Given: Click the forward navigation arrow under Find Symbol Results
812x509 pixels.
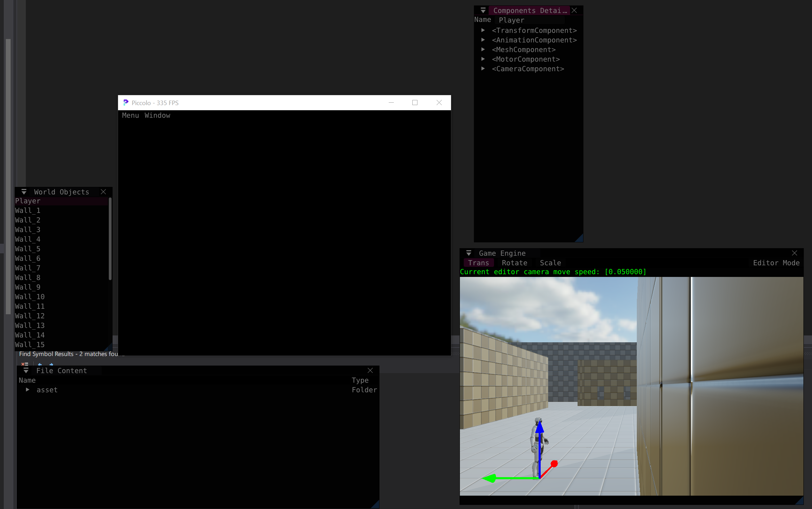Looking at the screenshot, I should [51, 365].
